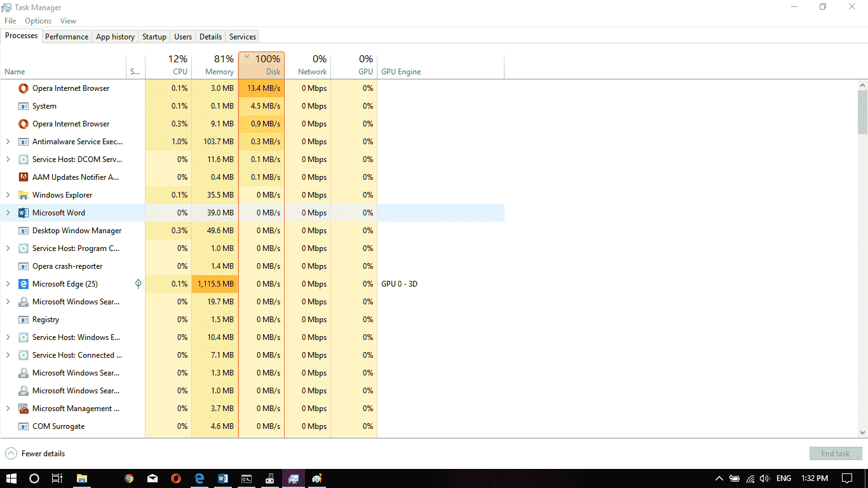Click the Microsoft Word process icon
Screen dimensions: 868x488
coord(24,213)
